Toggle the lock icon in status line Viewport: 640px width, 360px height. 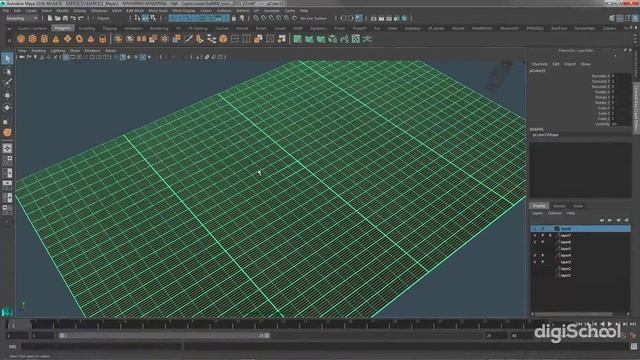(x=234, y=18)
